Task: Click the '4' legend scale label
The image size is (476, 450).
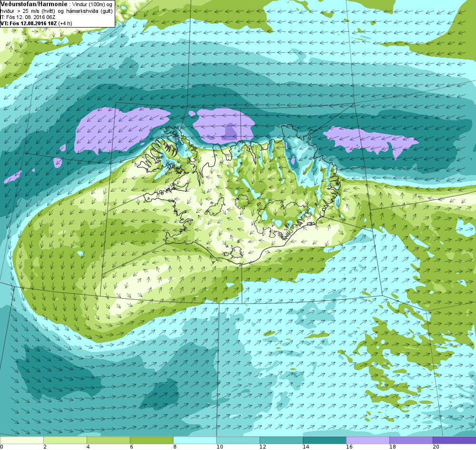Action: tap(88, 446)
